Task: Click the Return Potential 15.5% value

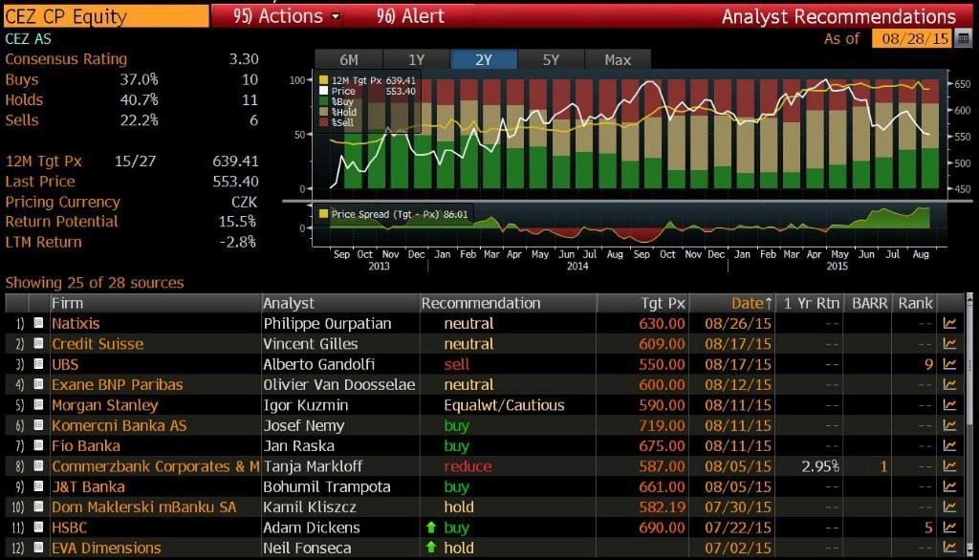Action: click(x=237, y=222)
